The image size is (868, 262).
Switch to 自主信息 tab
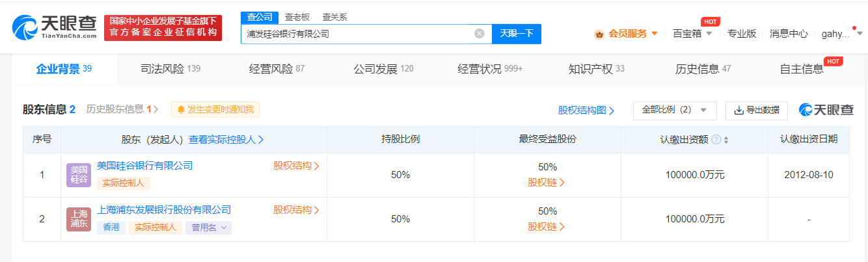click(801, 69)
